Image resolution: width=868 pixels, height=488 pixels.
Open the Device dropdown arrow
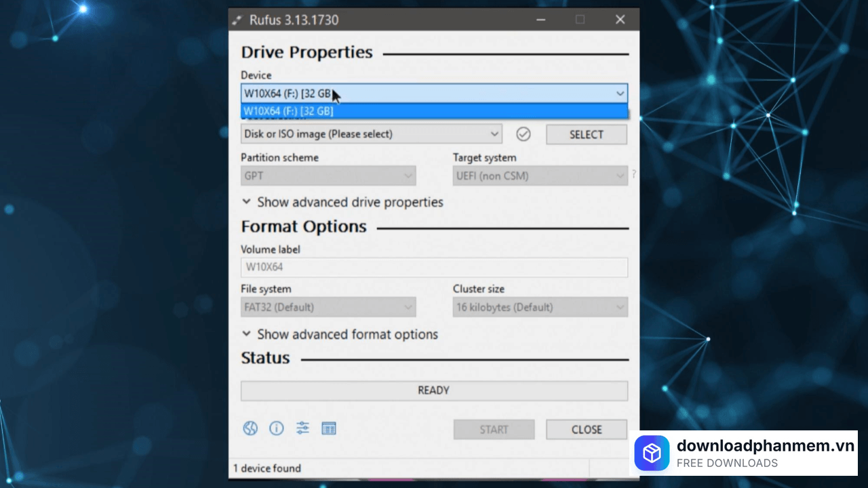(620, 94)
